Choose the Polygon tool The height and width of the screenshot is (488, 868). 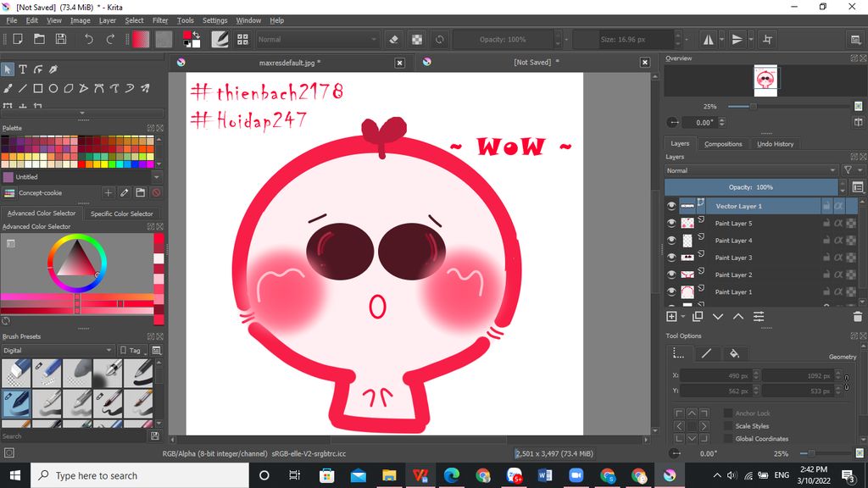tap(69, 88)
